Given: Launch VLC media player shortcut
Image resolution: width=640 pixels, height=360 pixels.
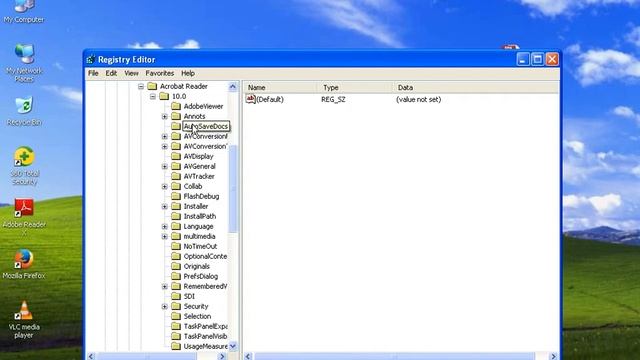Looking at the screenshot, I should pos(24,320).
